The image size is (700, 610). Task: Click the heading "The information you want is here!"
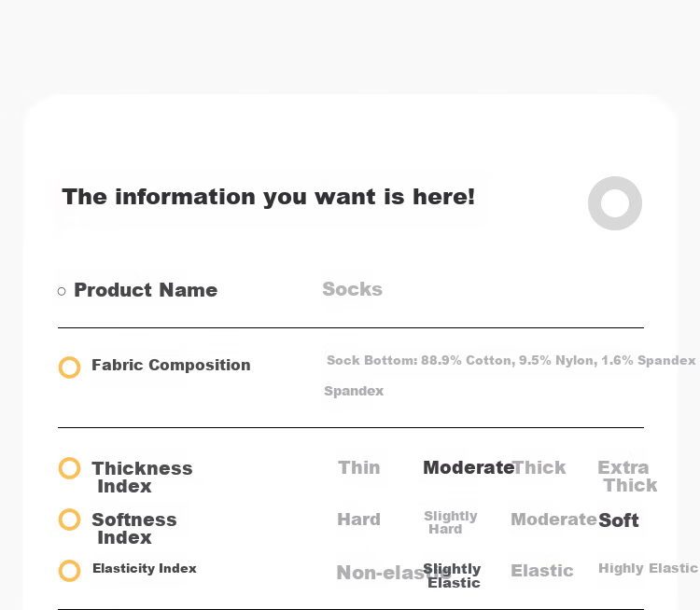click(x=268, y=197)
